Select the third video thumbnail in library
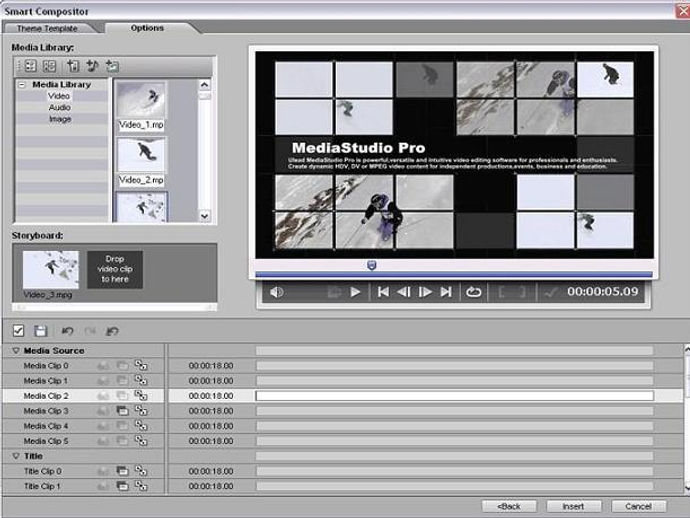Viewport: 690px width, 518px height. click(x=141, y=207)
